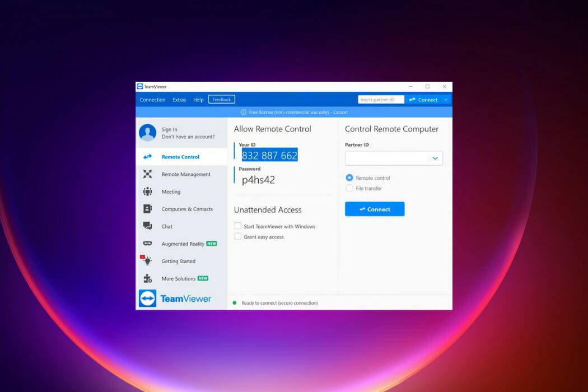Click the Feedback button
588x392 pixels.
click(222, 100)
